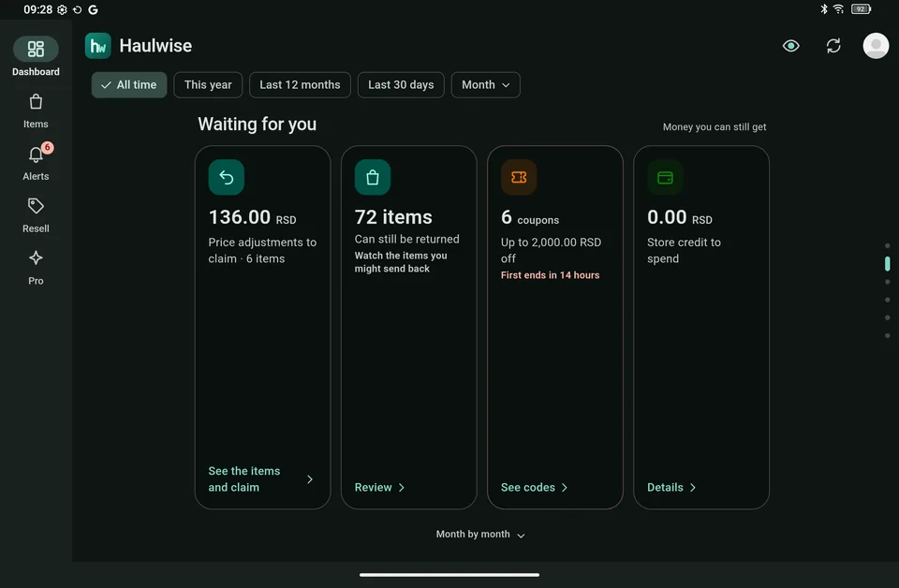The image size is (899, 588).
Task: Click the Wi-Fi status icon
Action: coord(838,9)
